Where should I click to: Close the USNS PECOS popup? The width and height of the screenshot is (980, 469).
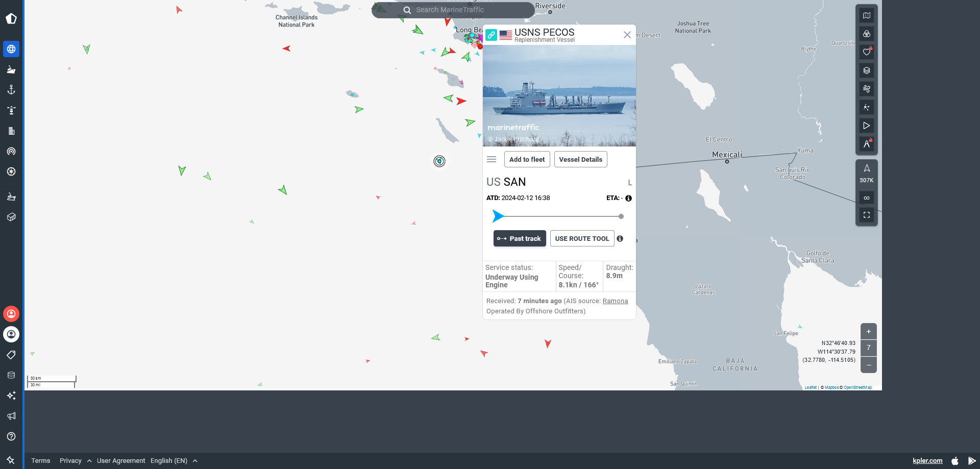pyautogui.click(x=627, y=35)
